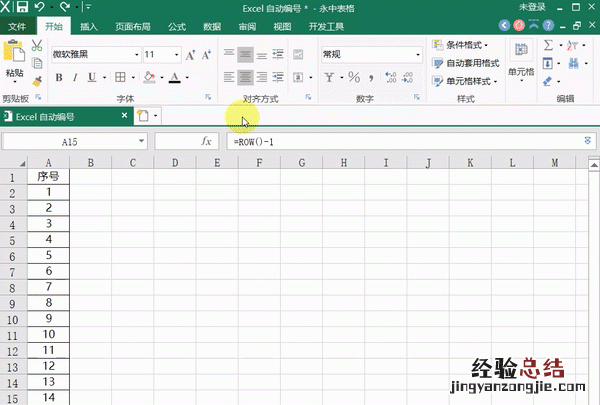The width and height of the screenshot is (600, 405).
Task: Click the insert function fx icon
Action: click(206, 142)
